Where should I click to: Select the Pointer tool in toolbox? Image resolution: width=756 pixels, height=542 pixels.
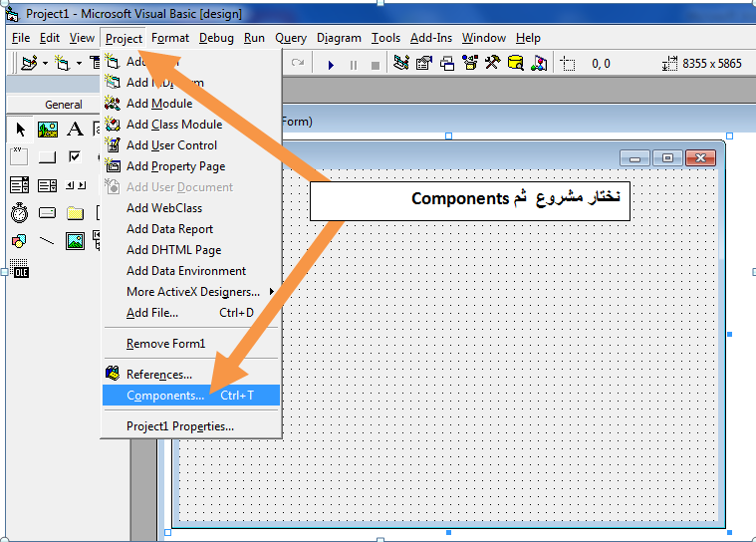click(20, 130)
